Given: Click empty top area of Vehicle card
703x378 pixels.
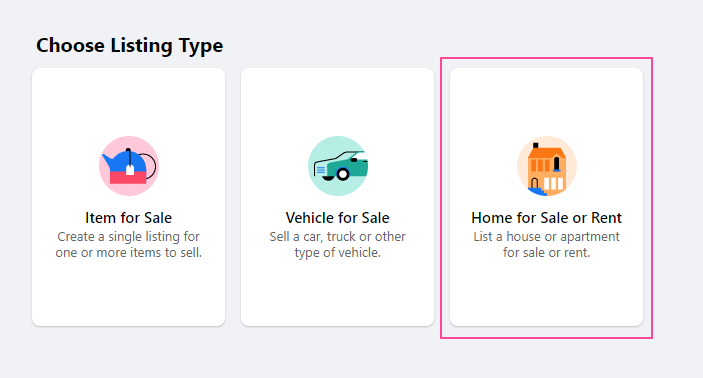Looking at the screenshot, I should click(x=338, y=101).
